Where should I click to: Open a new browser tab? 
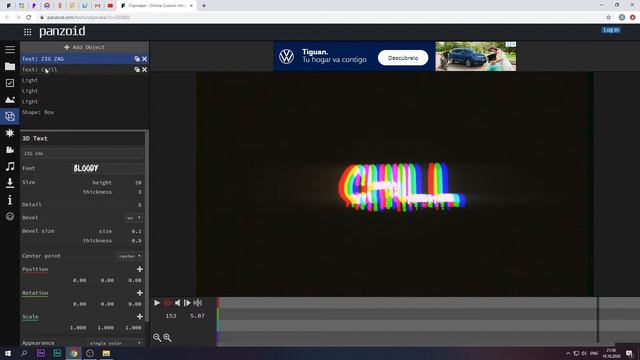click(x=204, y=6)
